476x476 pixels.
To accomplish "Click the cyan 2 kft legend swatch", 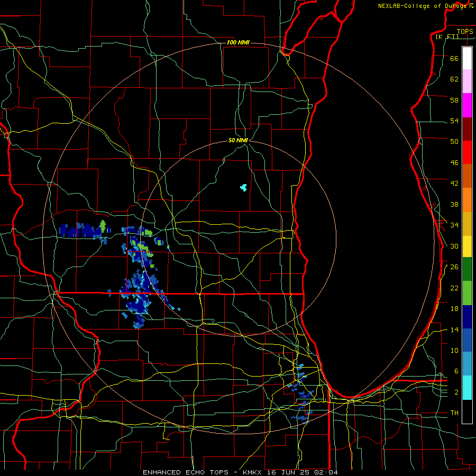I will tap(467, 388).
